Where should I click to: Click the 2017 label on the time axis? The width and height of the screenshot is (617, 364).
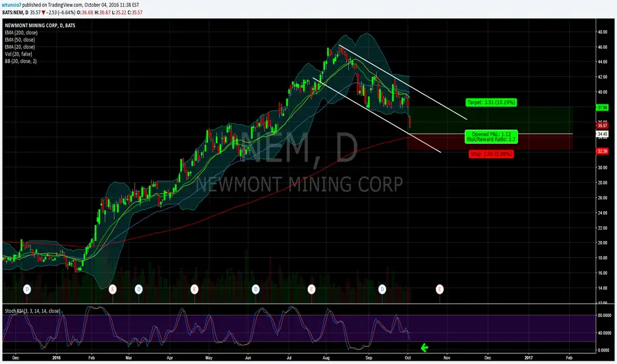(x=528, y=357)
